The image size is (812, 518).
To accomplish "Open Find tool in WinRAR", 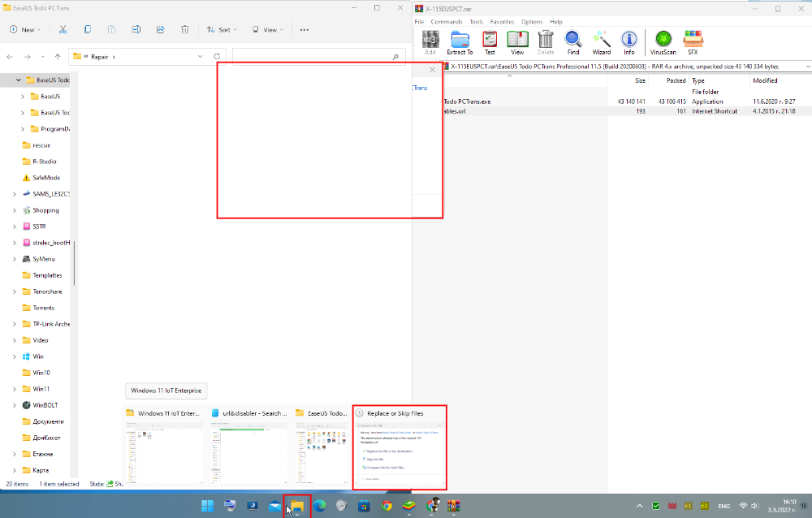I will 573,42.
